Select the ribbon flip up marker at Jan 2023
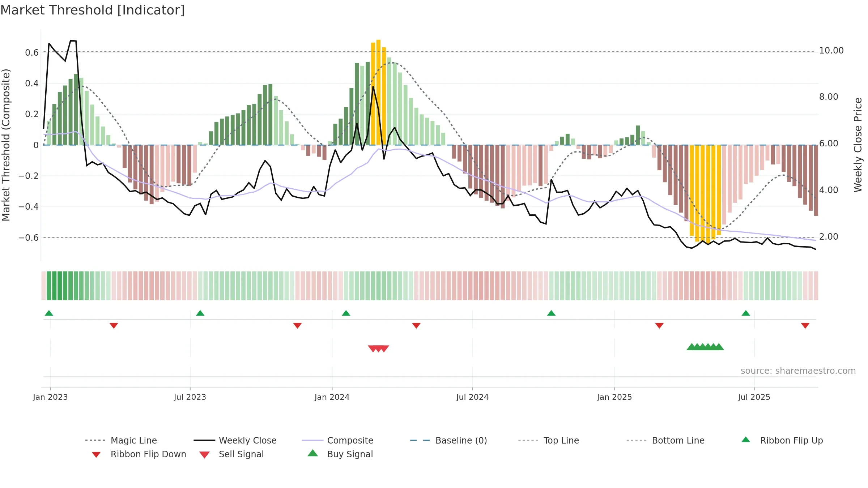Screen dimensions: 868x488 [49, 313]
